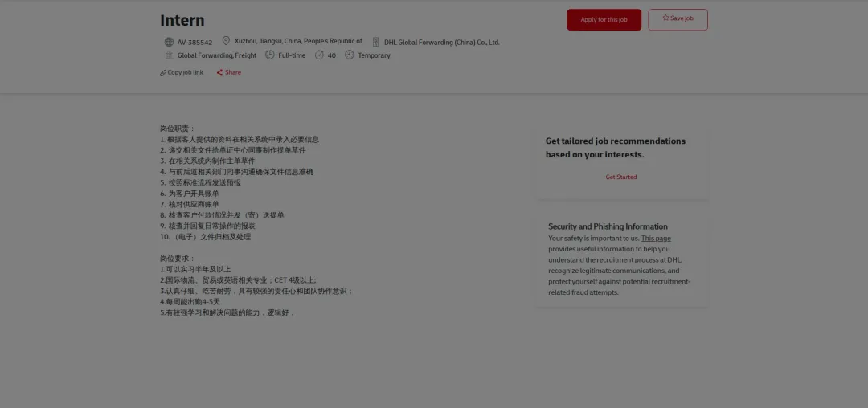Click the line '7. 核对供应商账单'
The height and width of the screenshot is (408, 868).
point(190,204)
